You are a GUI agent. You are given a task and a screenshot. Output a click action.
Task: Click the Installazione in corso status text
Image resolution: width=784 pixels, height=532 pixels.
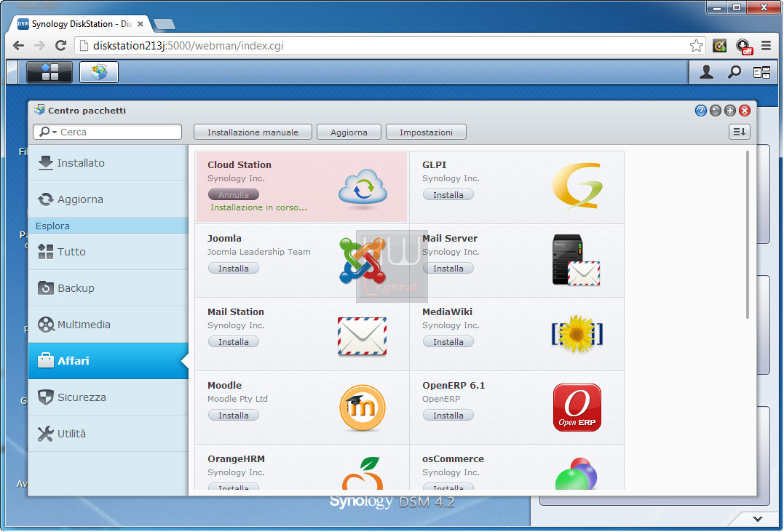(x=258, y=207)
